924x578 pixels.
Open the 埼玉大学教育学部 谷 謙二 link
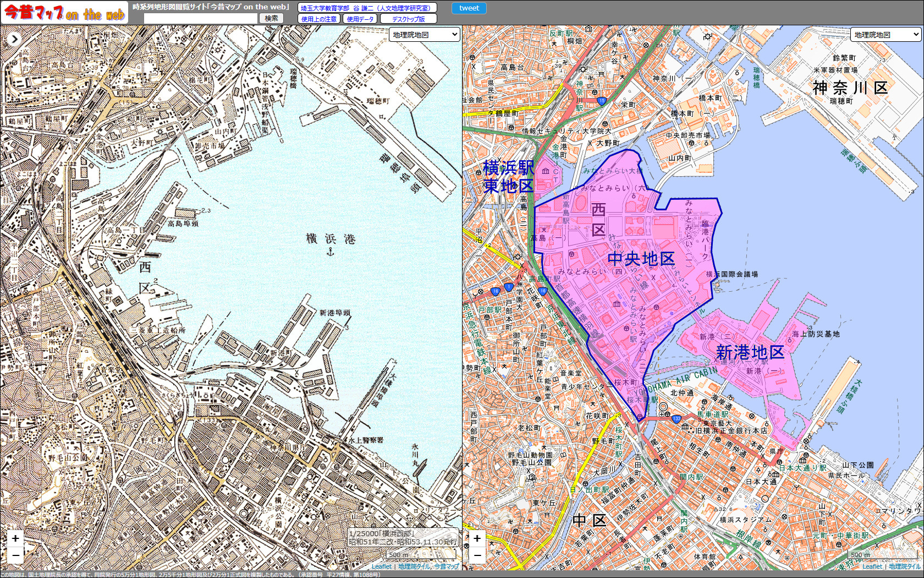pyautogui.click(x=367, y=8)
